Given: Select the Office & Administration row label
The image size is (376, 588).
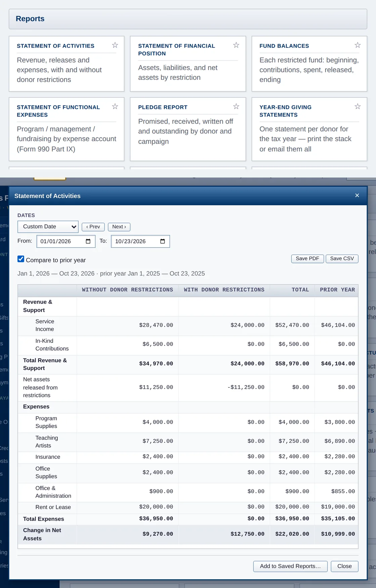Looking at the screenshot, I should click(53, 492).
